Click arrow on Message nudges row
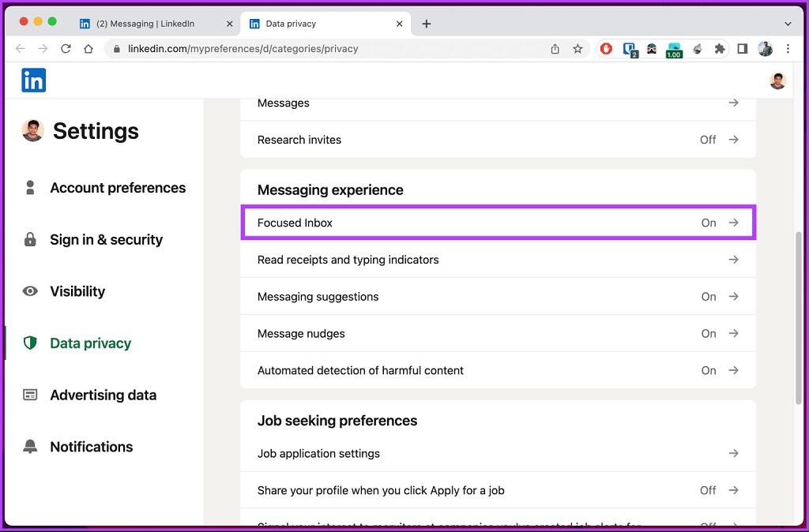809x532 pixels. pos(733,333)
